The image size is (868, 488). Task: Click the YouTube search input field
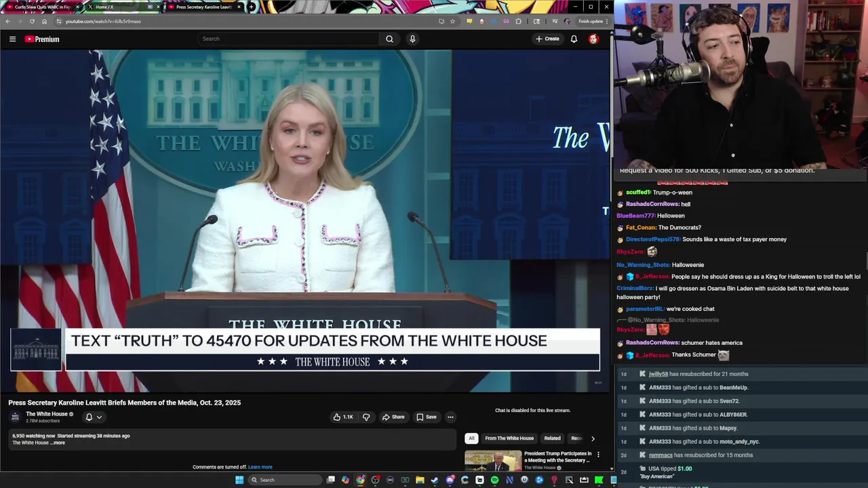tap(288, 39)
